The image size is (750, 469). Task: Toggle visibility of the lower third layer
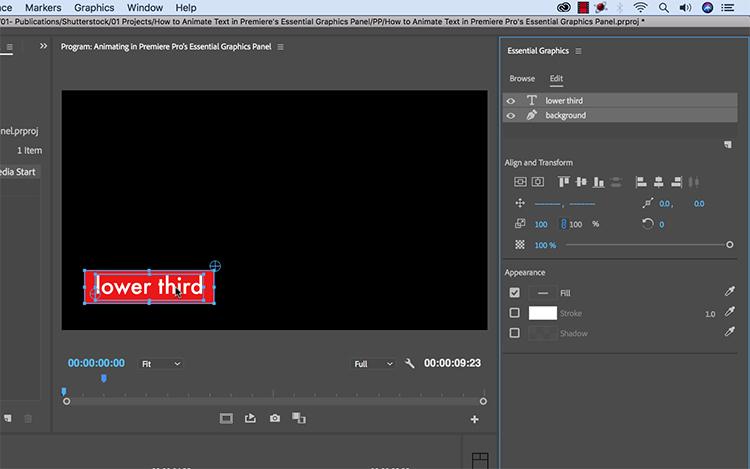point(511,101)
